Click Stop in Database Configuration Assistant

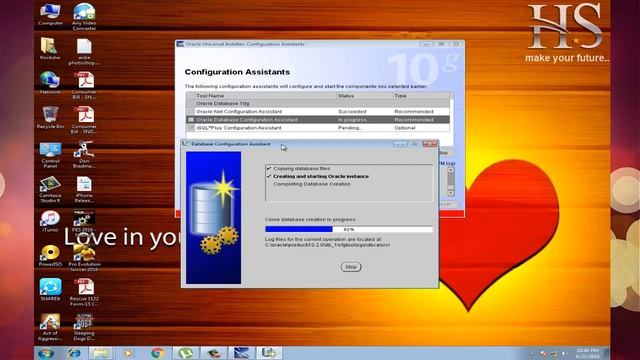click(351, 267)
